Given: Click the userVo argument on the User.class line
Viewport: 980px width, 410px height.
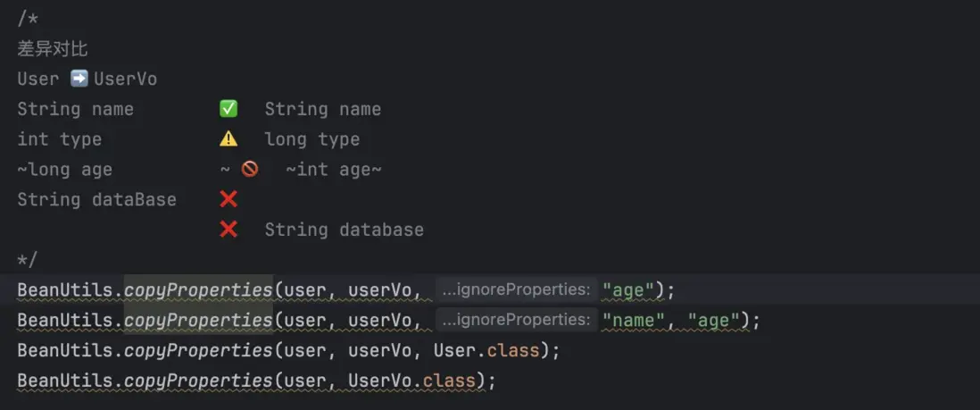Looking at the screenshot, I should pyautogui.click(x=379, y=350).
